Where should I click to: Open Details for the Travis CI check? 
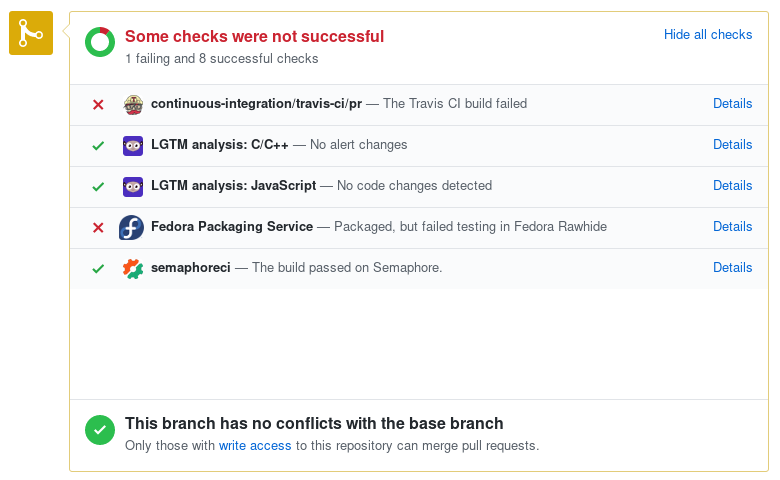coord(732,103)
